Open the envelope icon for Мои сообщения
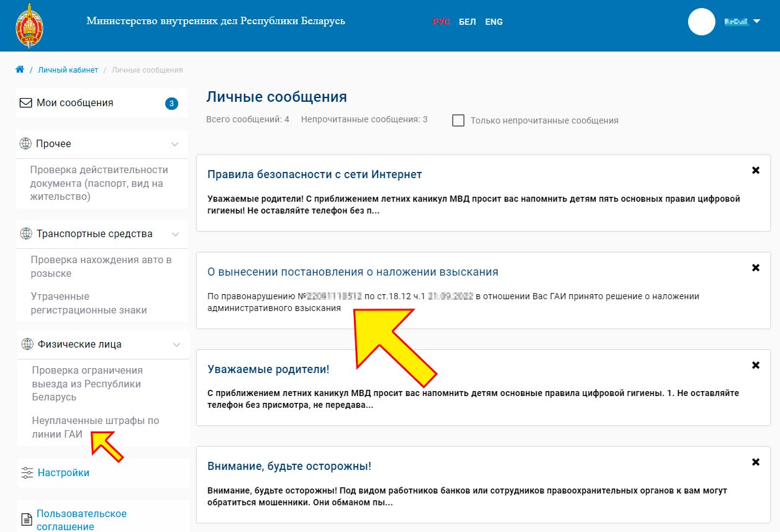780x532 pixels. (x=25, y=102)
